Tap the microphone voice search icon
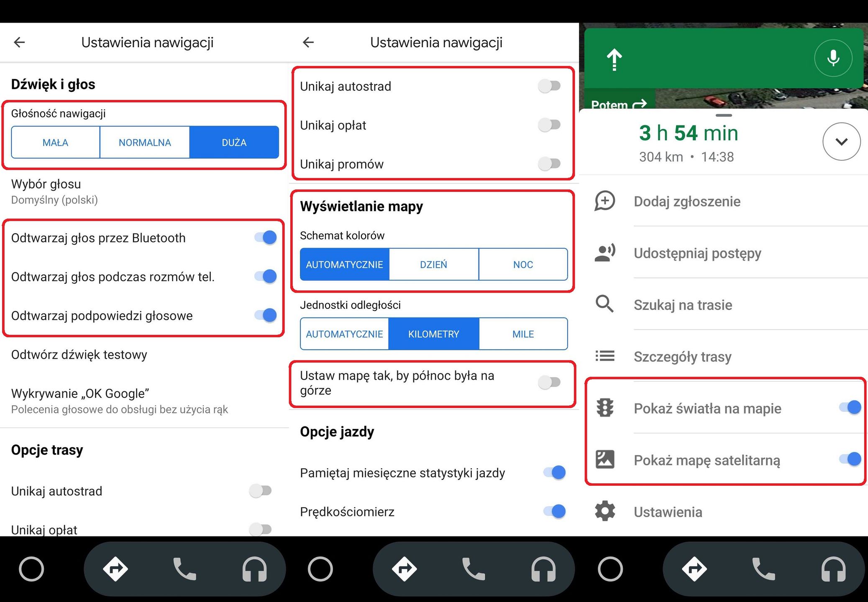 click(x=833, y=58)
